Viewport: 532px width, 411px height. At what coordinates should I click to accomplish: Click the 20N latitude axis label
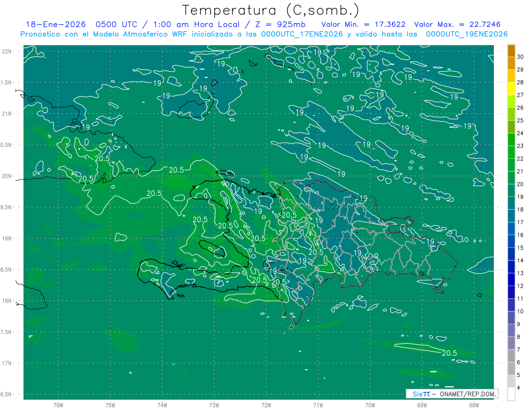tap(6, 176)
